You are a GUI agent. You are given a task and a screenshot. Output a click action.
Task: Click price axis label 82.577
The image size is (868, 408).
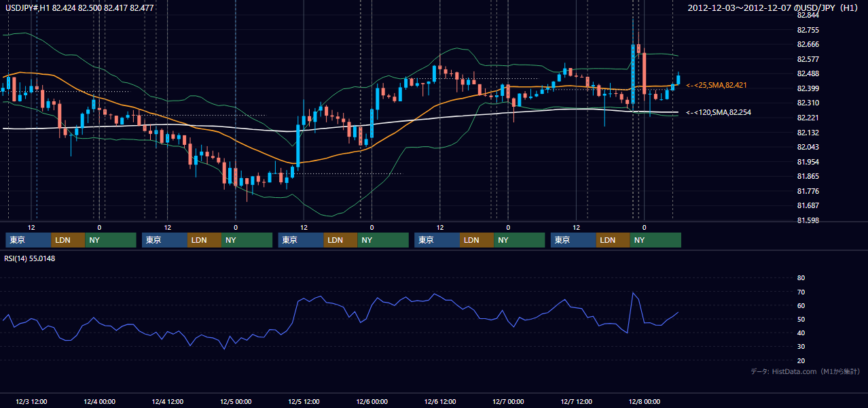(808, 59)
